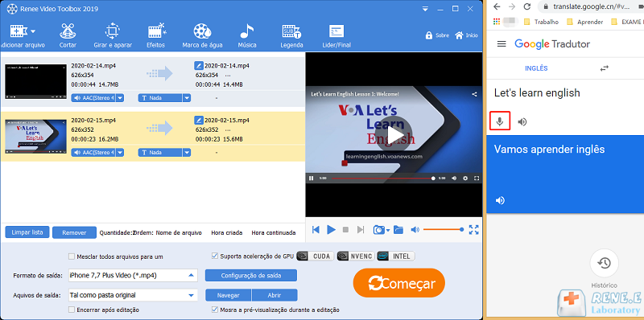This screenshot has height=320, width=644.
Task: Play the preview video
Action: pos(331,230)
